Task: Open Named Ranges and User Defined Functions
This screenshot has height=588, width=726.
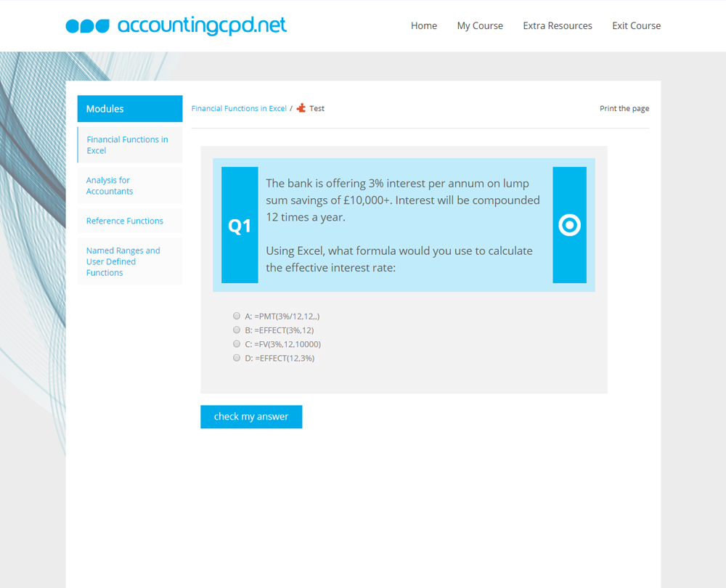Action: pos(123,261)
